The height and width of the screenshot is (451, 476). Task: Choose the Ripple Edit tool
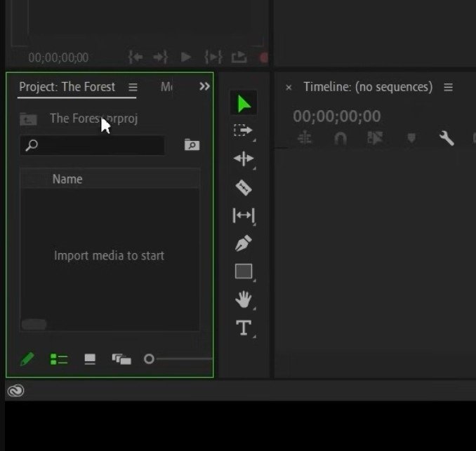click(243, 159)
